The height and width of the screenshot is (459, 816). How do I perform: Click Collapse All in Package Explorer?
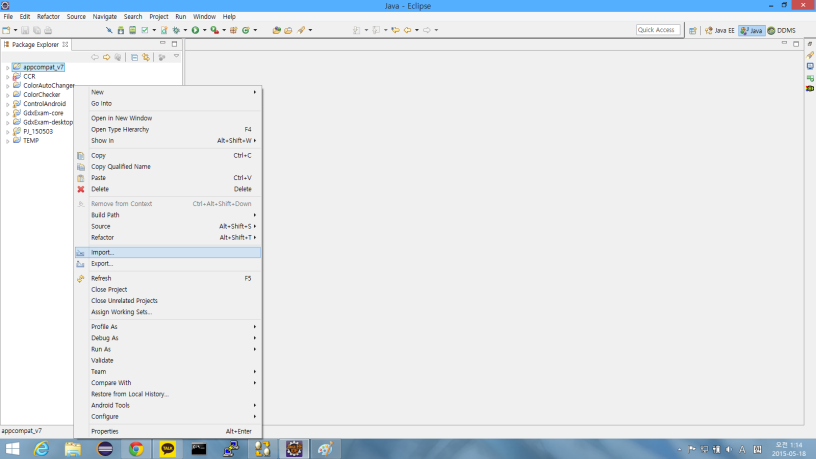pyautogui.click(x=135, y=57)
